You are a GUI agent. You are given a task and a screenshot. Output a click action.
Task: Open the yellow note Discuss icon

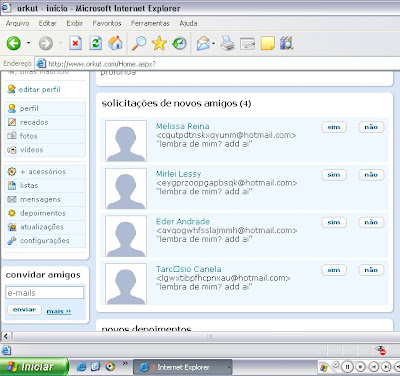point(267,43)
